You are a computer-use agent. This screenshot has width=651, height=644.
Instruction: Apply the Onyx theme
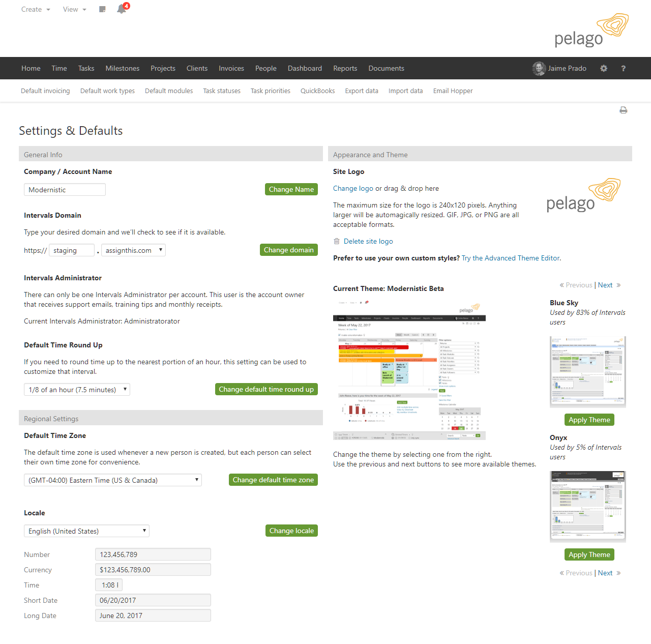(x=588, y=554)
